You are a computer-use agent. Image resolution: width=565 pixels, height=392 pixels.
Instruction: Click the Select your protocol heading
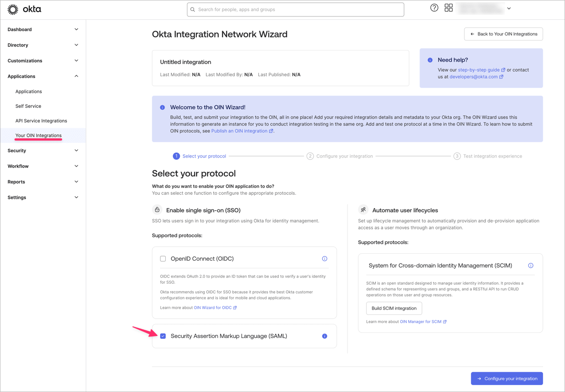click(194, 173)
